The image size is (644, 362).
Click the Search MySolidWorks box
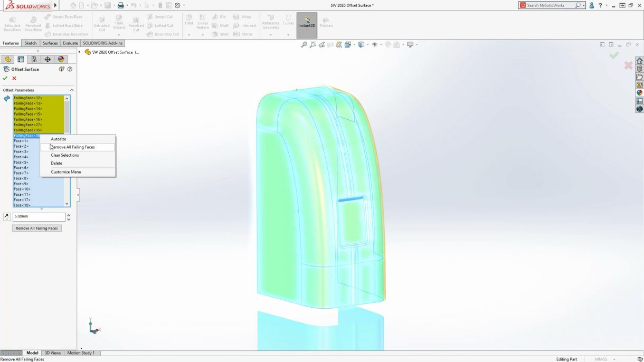553,5
